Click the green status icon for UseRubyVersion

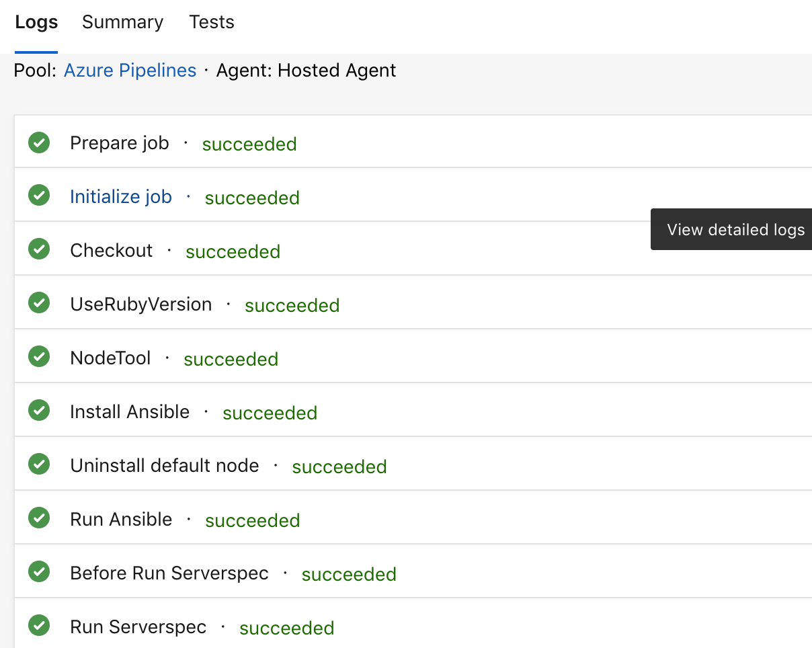tap(38, 303)
